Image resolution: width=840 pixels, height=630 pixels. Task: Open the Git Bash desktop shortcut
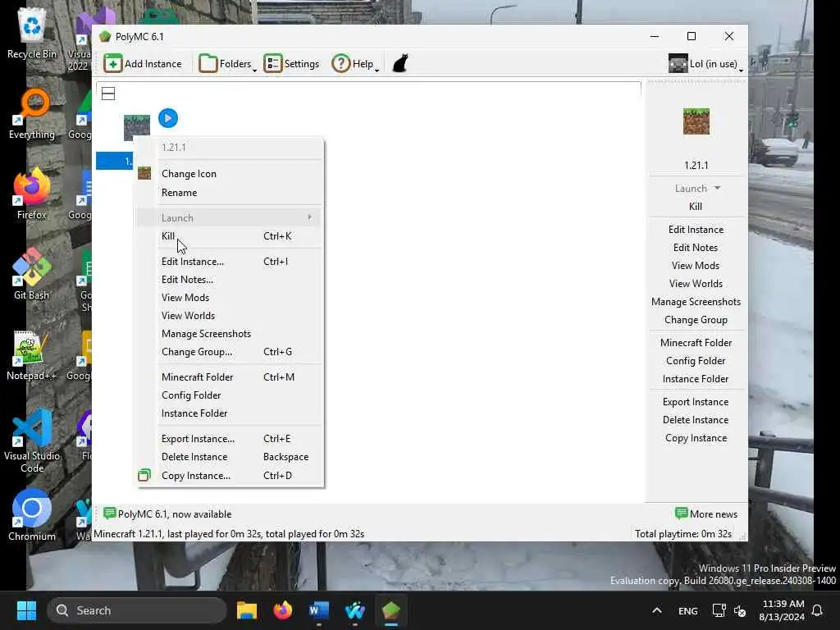click(x=32, y=274)
